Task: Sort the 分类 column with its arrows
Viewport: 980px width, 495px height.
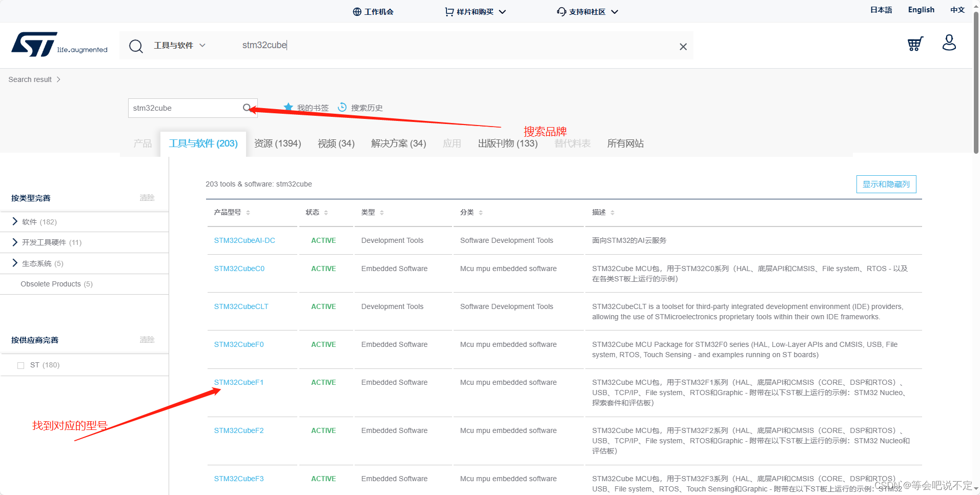Action: coord(481,213)
